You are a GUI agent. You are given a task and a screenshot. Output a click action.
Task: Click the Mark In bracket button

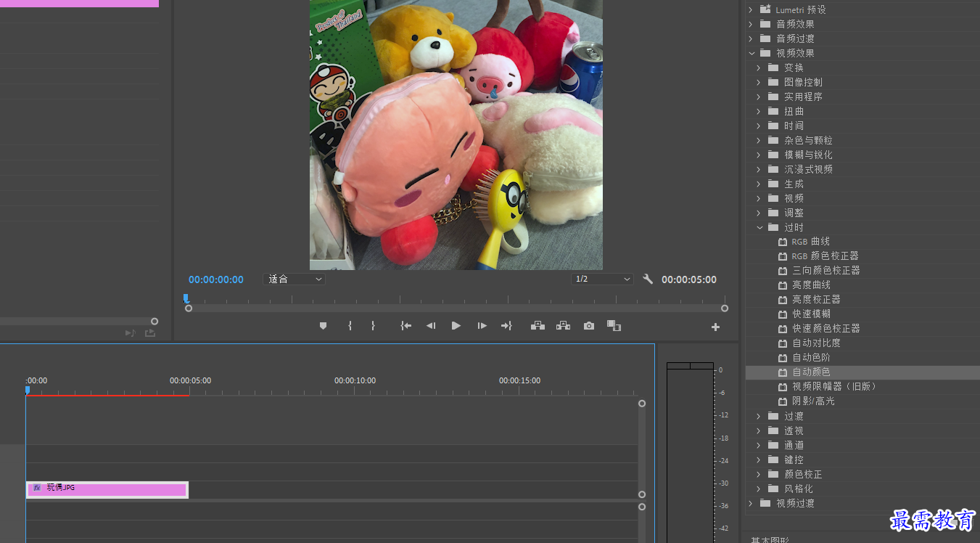pos(350,326)
